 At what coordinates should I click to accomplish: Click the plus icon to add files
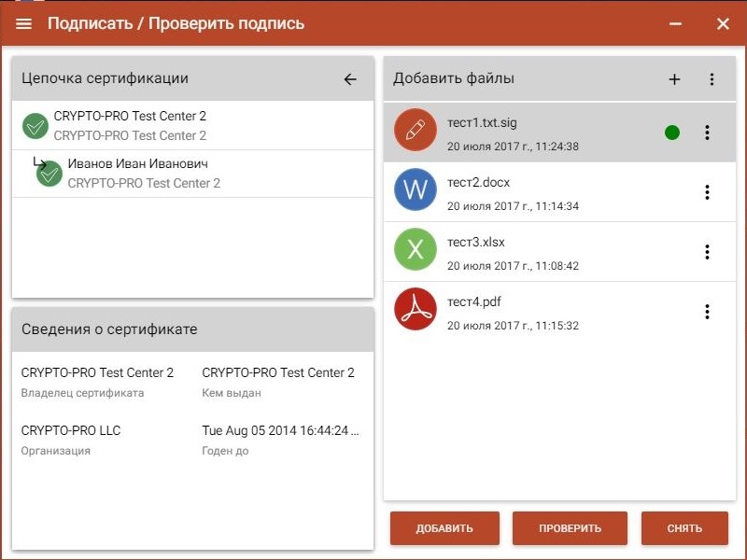tap(674, 79)
